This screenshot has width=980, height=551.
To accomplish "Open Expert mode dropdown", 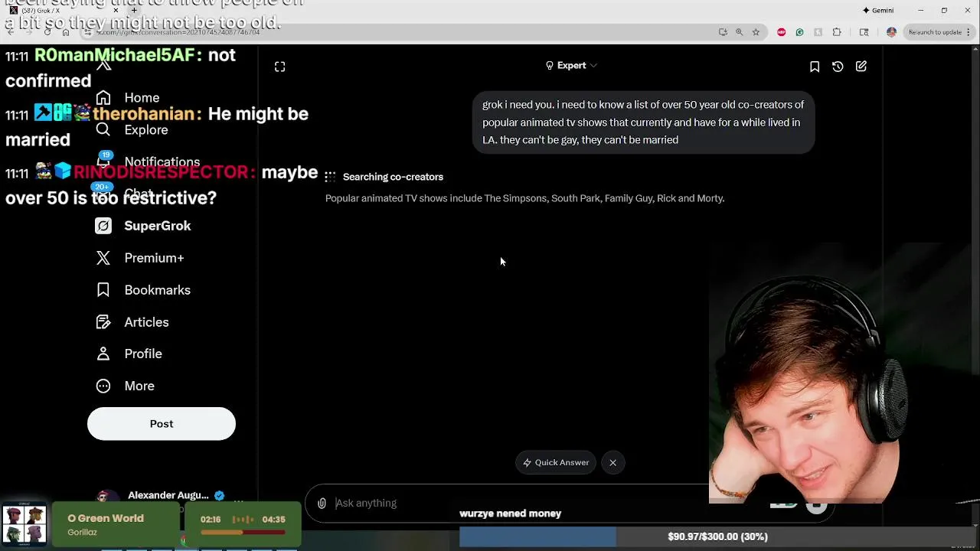I will coord(571,66).
